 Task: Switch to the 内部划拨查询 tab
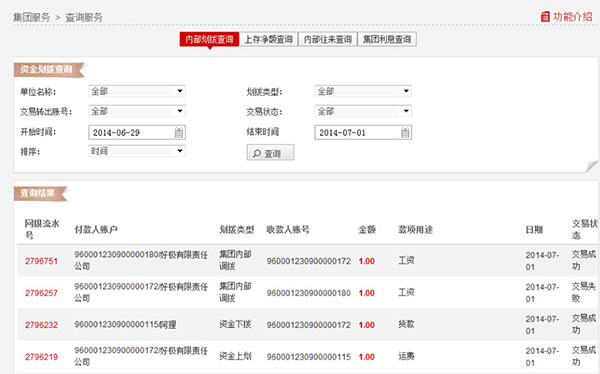(209, 39)
